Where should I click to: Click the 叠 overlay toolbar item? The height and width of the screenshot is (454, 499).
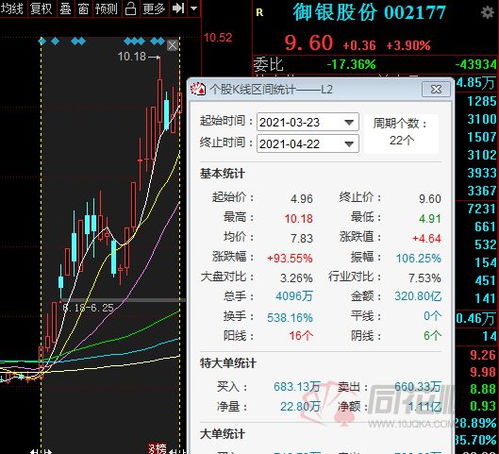[65, 8]
